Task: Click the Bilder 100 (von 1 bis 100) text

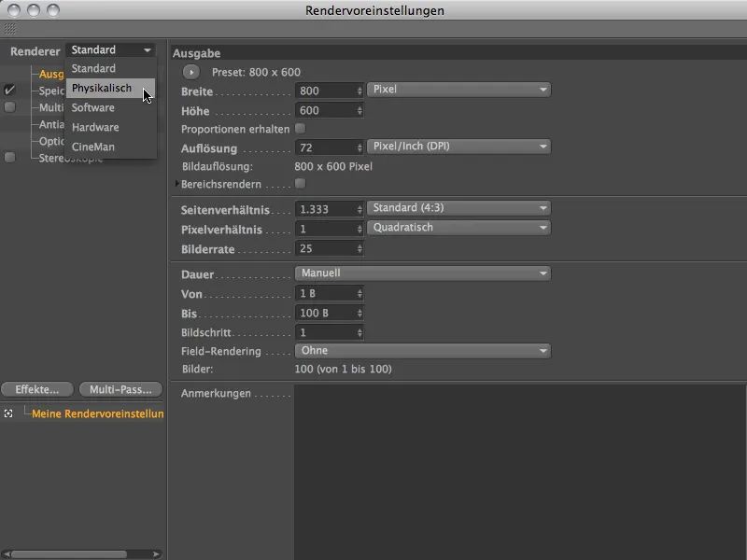Action: click(x=343, y=369)
